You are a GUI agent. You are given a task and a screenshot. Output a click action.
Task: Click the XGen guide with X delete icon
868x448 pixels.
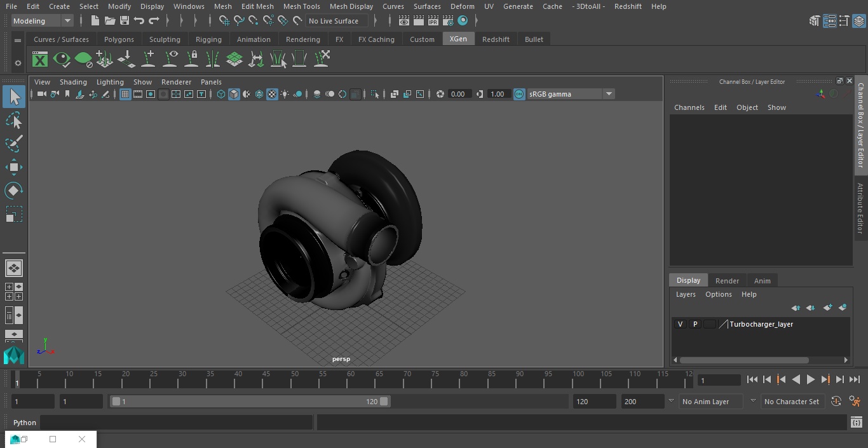click(321, 60)
